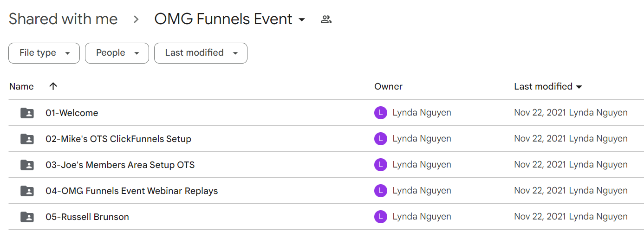Click Lynda Nguyen's avatar in 01-Welcome row

[381, 113]
